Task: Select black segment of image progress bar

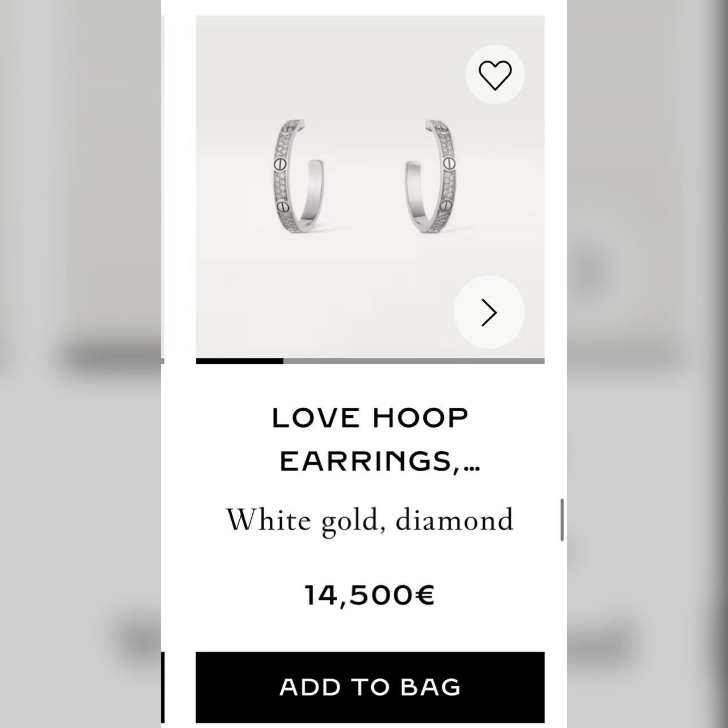Action: [x=239, y=361]
